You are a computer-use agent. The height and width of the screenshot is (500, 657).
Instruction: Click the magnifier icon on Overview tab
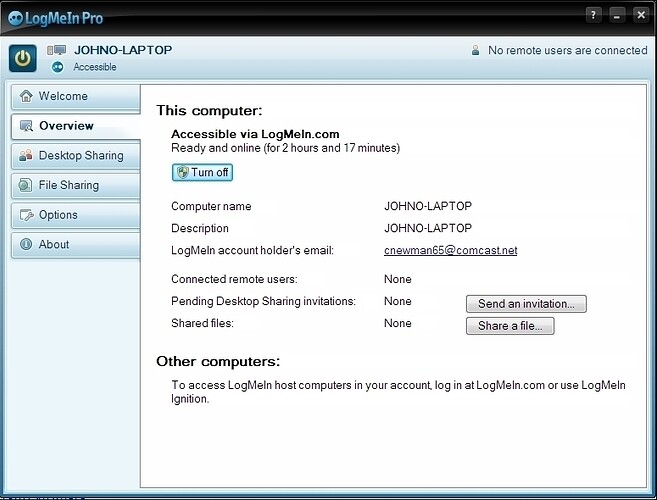[26, 126]
